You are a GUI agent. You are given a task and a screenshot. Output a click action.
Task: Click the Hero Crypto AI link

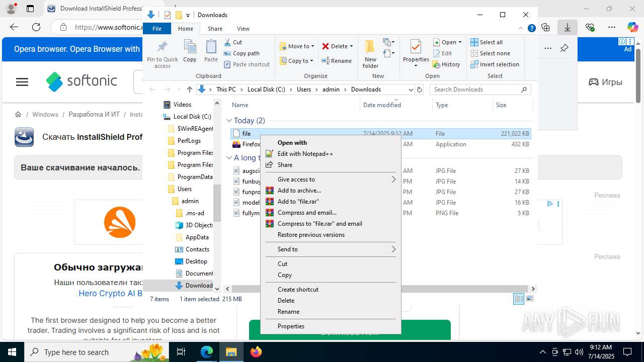tap(110, 294)
